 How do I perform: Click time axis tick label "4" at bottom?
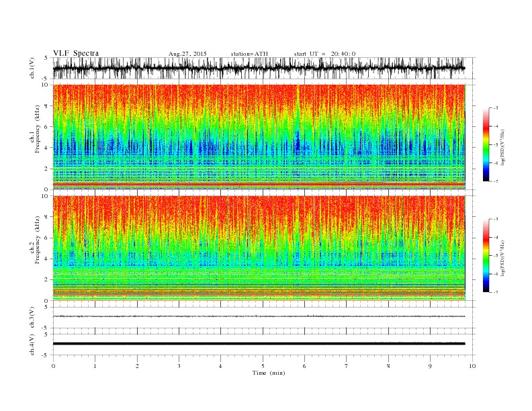220,366
